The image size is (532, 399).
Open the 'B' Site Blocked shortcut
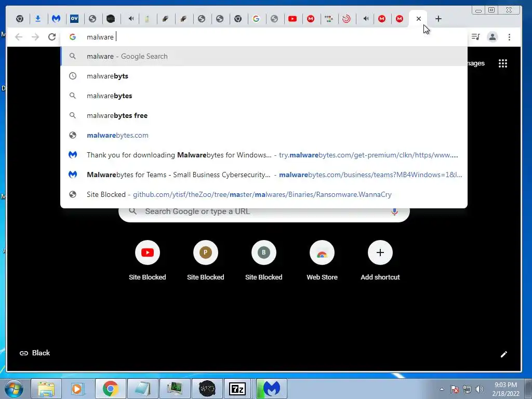click(263, 261)
